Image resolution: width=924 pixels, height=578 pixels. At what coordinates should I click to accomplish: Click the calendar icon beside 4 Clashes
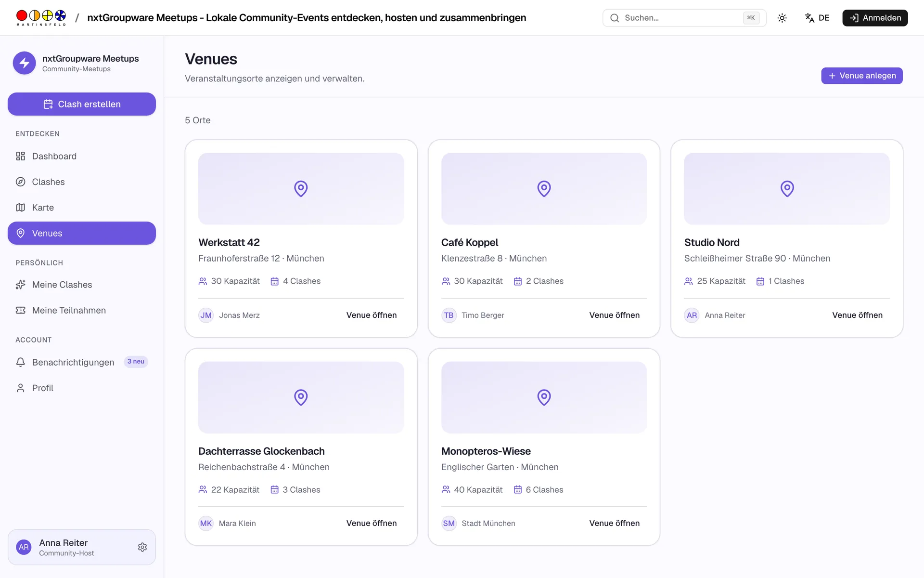pos(274,281)
